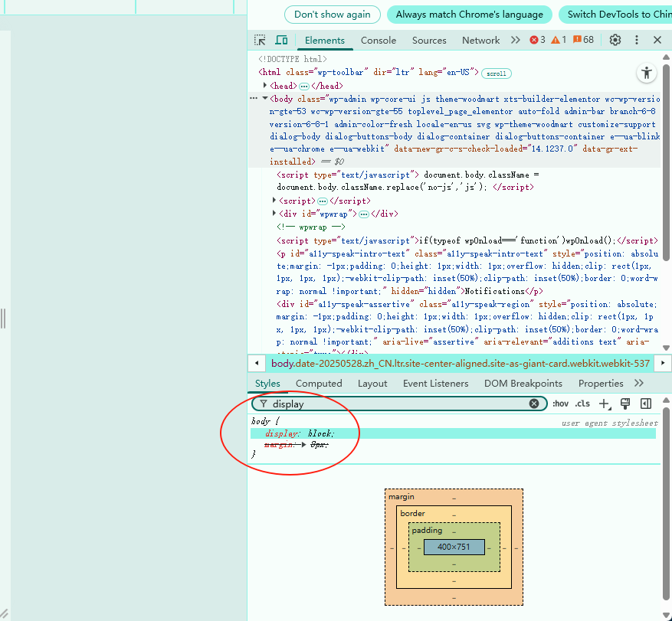Toggle the computed styles sidebar pane

click(x=646, y=404)
